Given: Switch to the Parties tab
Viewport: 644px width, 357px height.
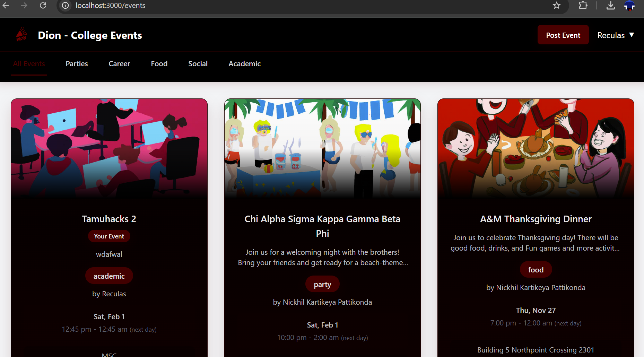Looking at the screenshot, I should [x=77, y=64].
